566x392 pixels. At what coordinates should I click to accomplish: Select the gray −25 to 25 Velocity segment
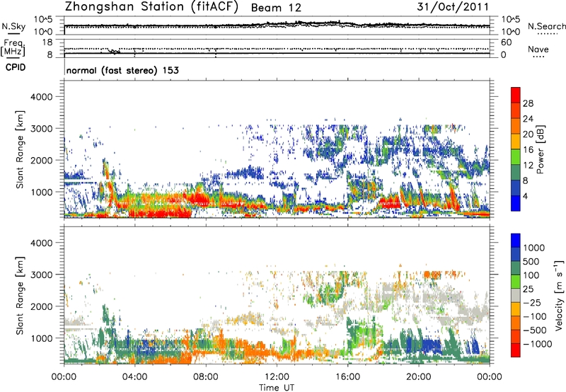point(516,295)
